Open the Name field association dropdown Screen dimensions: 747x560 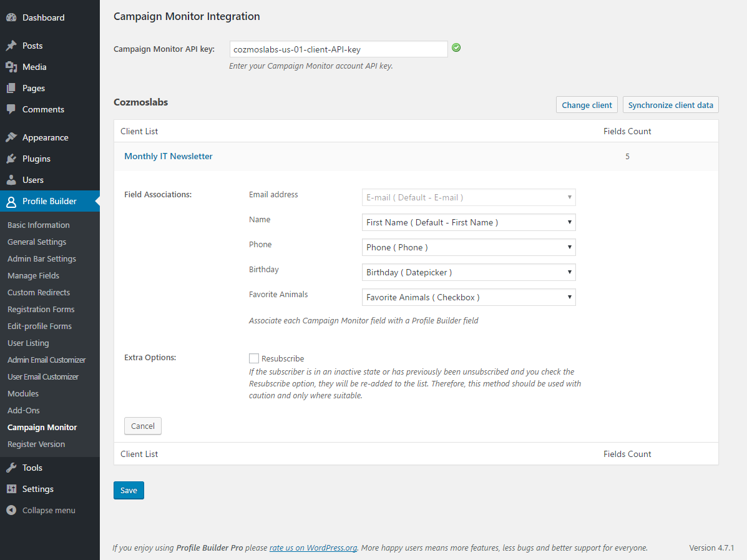coord(469,223)
